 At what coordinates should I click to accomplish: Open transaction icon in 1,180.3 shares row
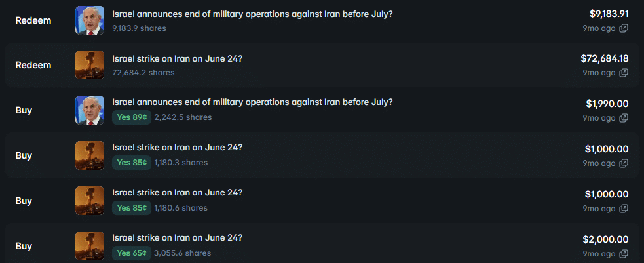point(624,163)
